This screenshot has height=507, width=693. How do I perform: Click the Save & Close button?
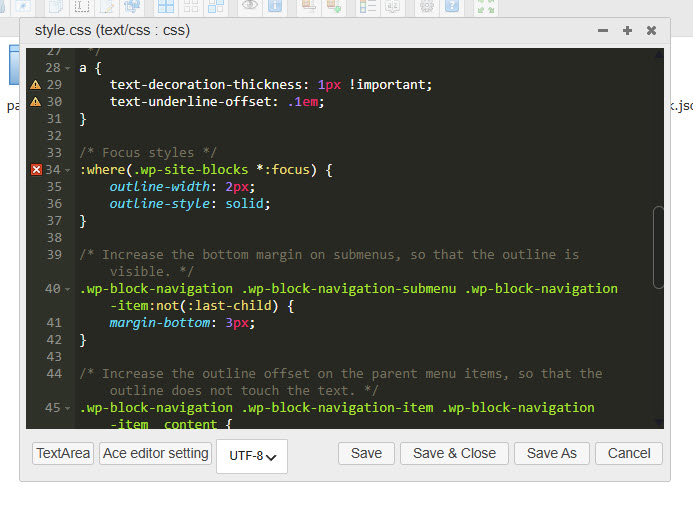coord(454,454)
